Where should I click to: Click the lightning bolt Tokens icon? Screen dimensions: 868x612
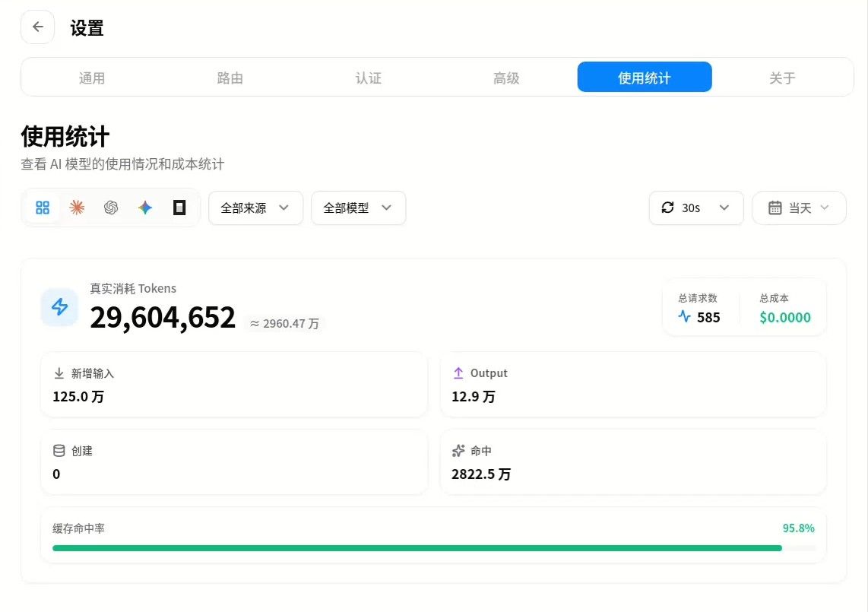(59, 307)
